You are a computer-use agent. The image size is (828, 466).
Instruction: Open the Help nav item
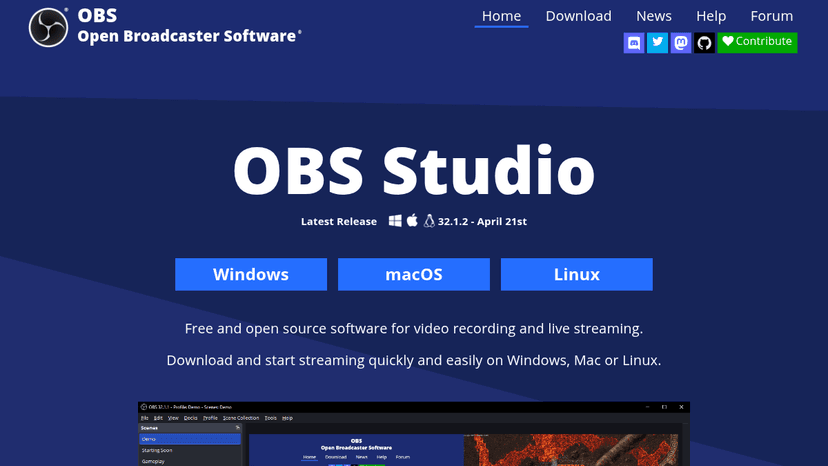click(711, 16)
